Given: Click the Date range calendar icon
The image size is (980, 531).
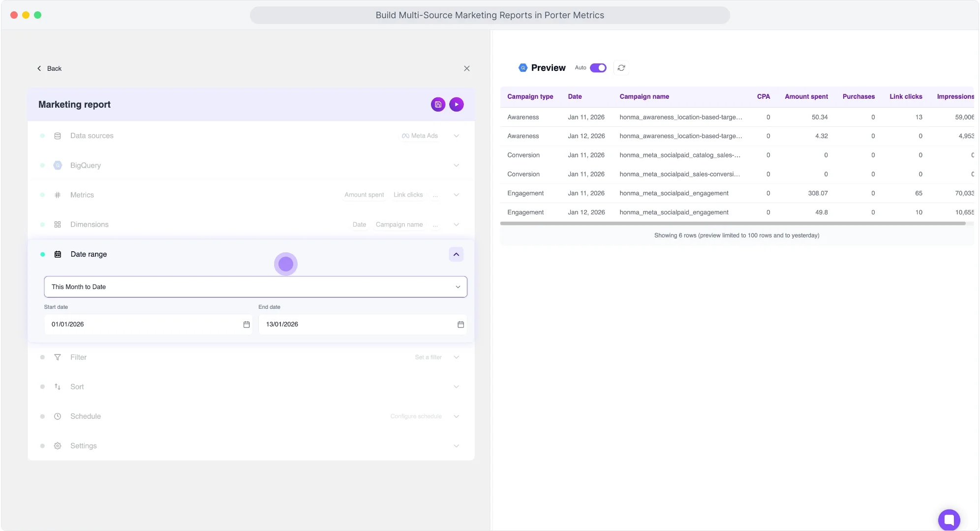Looking at the screenshot, I should click(58, 254).
